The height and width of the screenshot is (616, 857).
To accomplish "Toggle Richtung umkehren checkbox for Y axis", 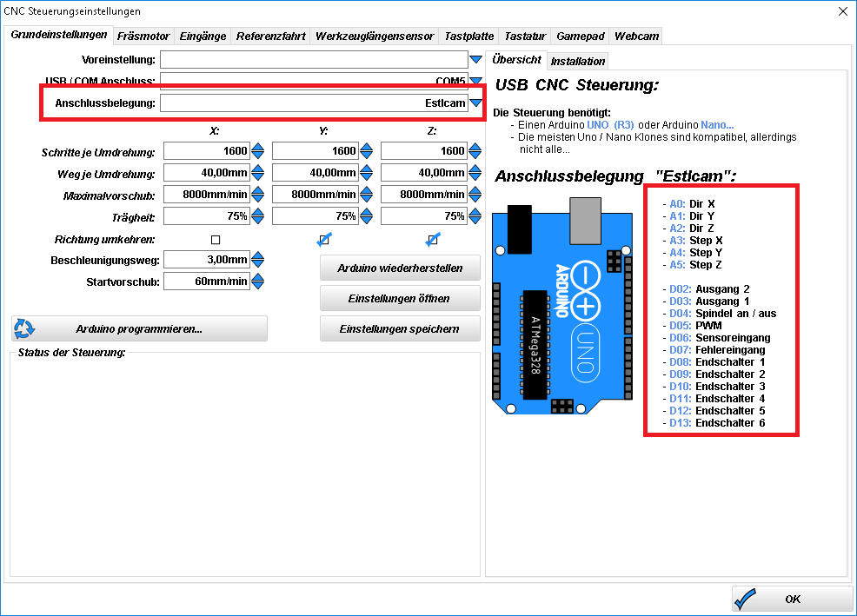I will click(324, 239).
